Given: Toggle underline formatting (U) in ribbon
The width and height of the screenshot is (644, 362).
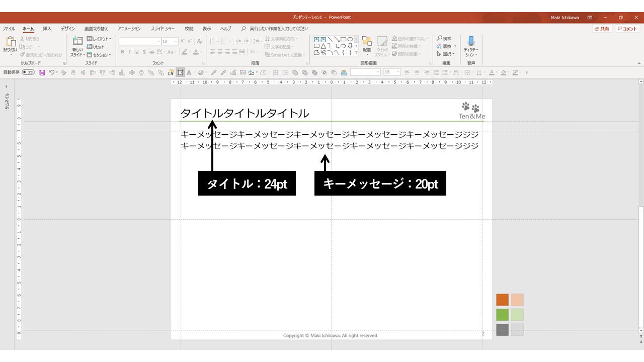Looking at the screenshot, I should 137,52.
